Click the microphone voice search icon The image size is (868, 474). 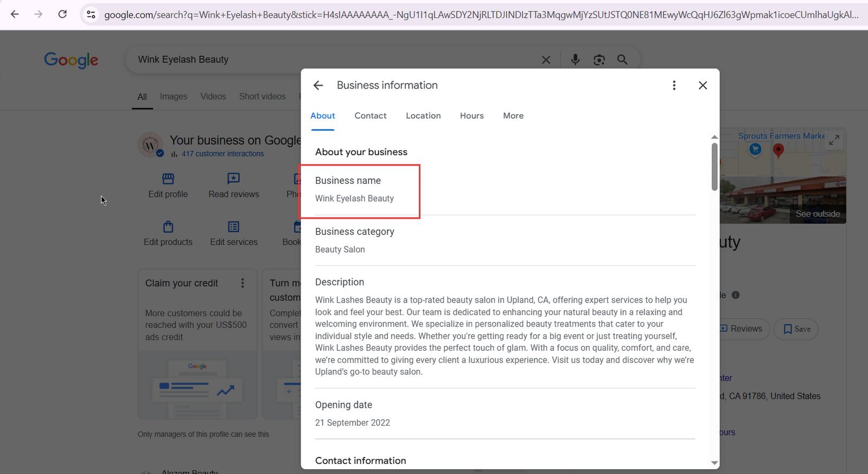point(575,60)
